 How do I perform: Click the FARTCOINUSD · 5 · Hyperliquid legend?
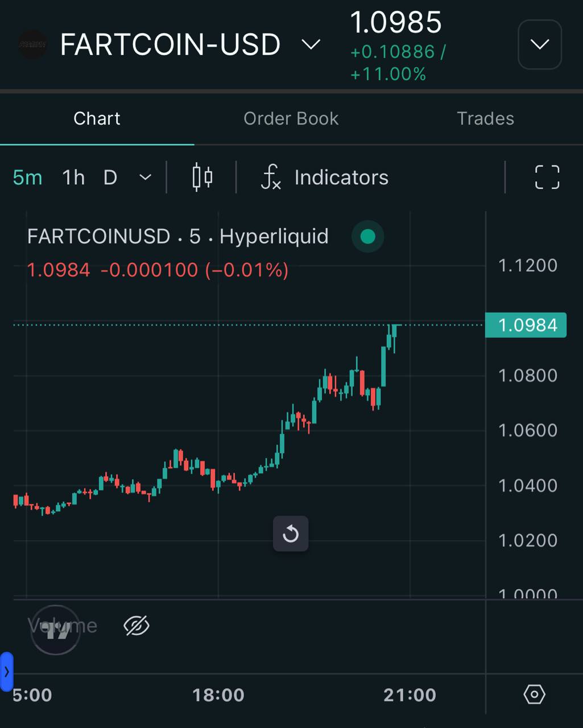(x=178, y=237)
